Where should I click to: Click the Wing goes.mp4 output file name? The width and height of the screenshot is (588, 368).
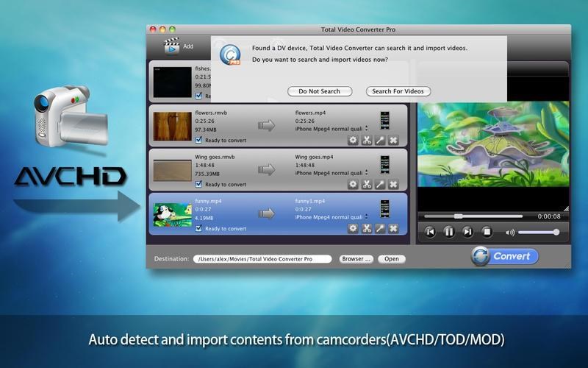[314, 157]
